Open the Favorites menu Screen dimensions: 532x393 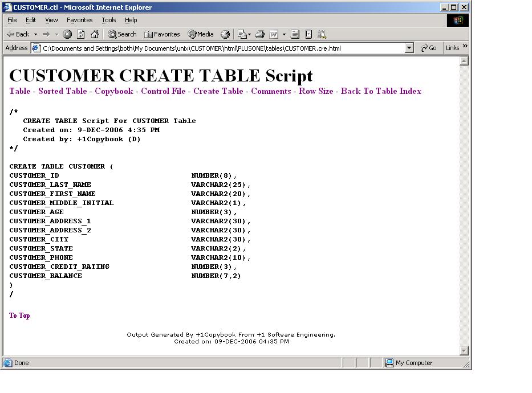[79, 20]
